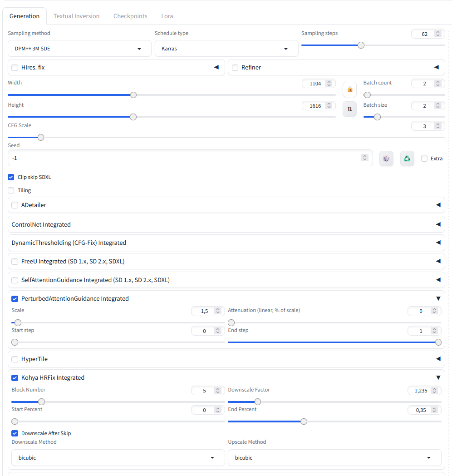Click the Seed input field

(x=190, y=158)
